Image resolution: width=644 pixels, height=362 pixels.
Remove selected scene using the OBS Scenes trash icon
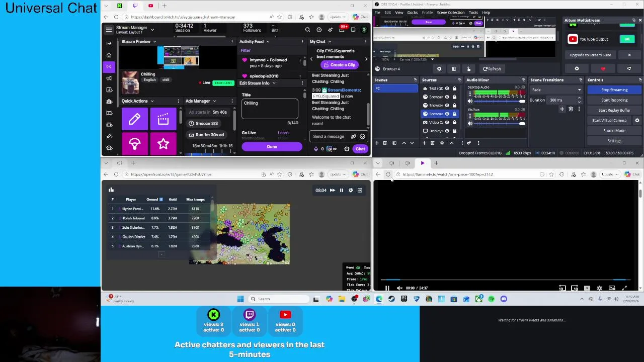[x=385, y=143]
